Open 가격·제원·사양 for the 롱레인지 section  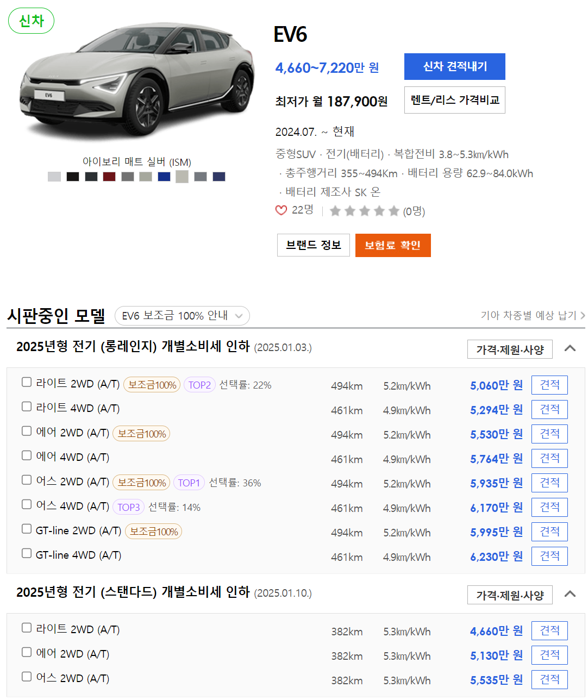pos(510,349)
